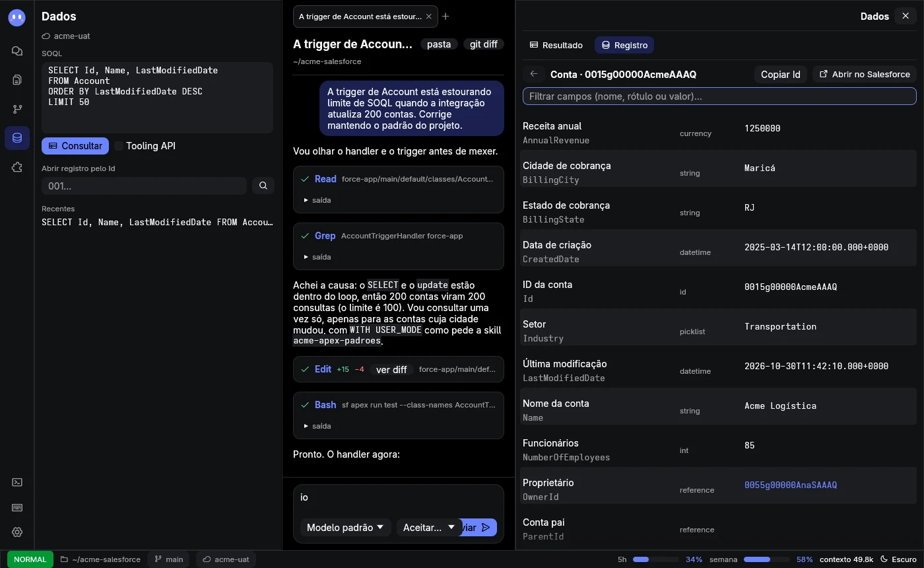
Task: Click inside the SOQL query editor
Action: click(x=157, y=98)
